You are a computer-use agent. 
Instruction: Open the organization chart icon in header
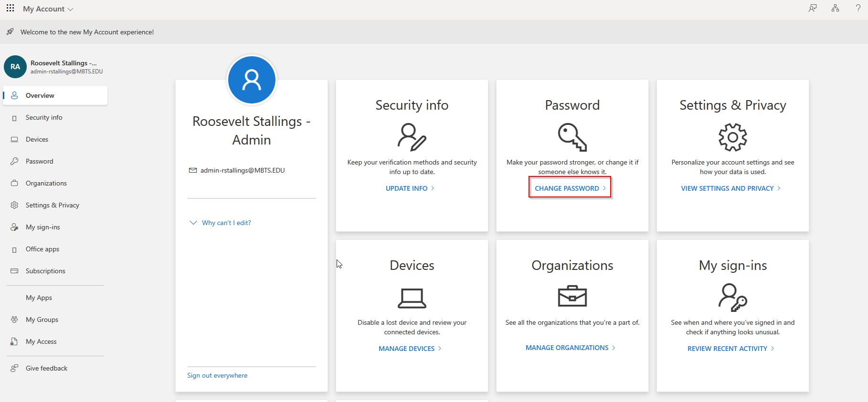coord(835,8)
